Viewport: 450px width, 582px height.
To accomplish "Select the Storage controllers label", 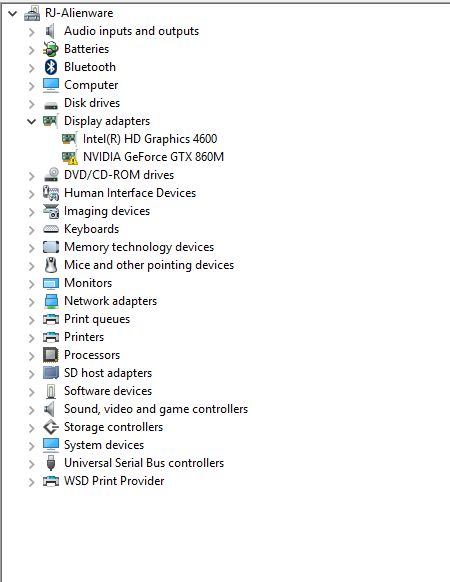I will (x=113, y=427).
